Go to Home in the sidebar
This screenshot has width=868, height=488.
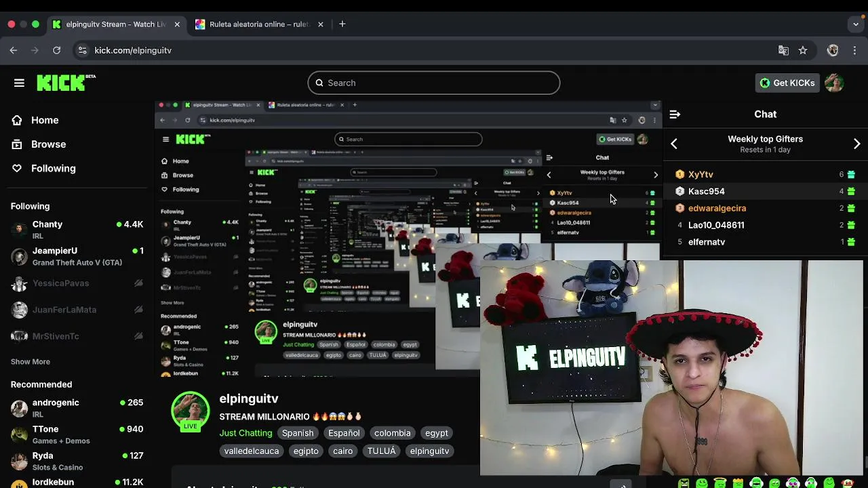[x=45, y=120]
